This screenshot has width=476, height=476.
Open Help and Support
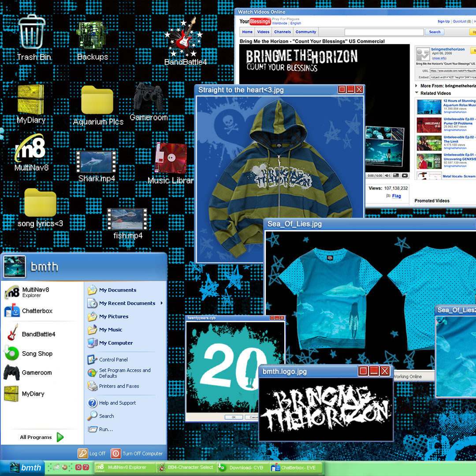pos(112,403)
